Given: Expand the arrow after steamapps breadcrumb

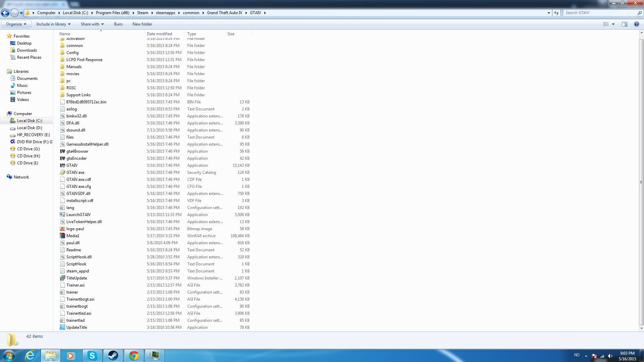Looking at the screenshot, I should (179, 13).
